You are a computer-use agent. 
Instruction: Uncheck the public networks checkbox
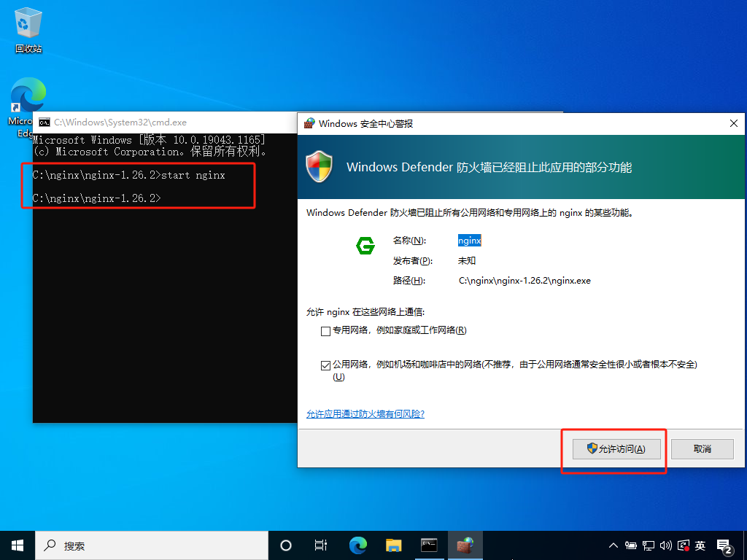tap(325, 365)
